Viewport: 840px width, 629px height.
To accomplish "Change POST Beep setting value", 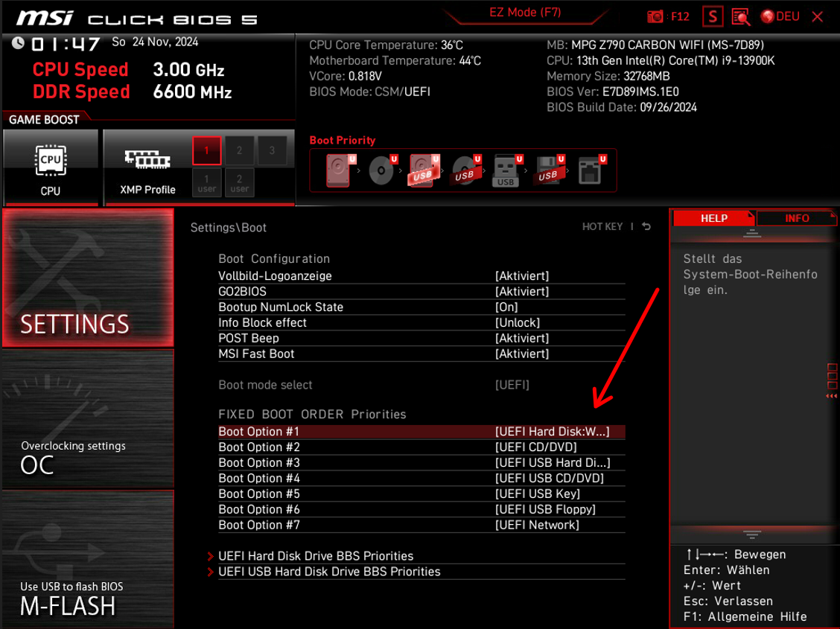I will pyautogui.click(x=522, y=339).
